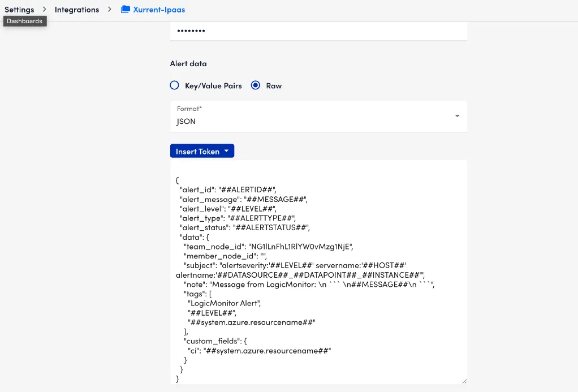Click the Xurrent-Ipaas breadcrumb link

(159, 10)
